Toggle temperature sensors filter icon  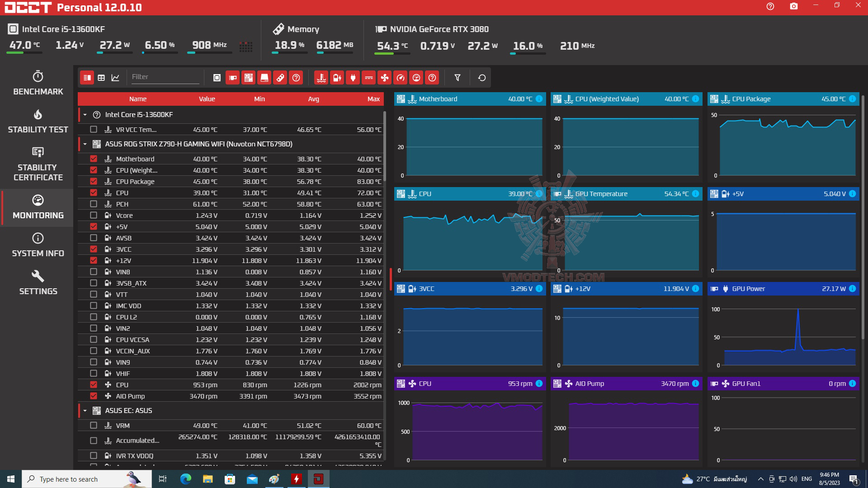[x=321, y=78]
